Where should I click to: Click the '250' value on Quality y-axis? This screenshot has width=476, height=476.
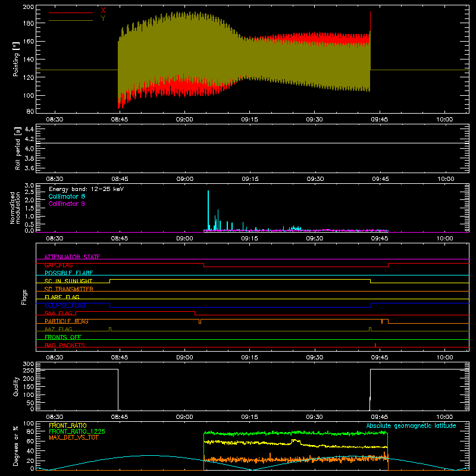pyautogui.click(x=28, y=370)
